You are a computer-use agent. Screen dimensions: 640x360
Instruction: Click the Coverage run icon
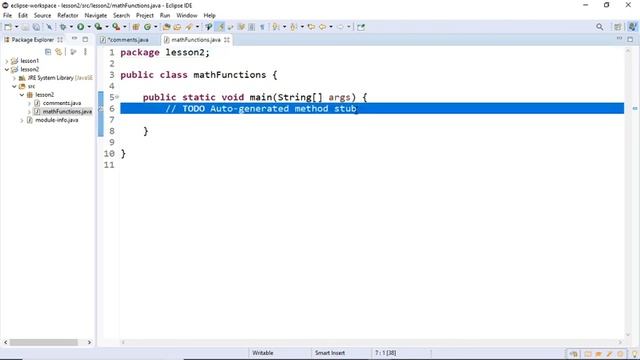[98, 27]
